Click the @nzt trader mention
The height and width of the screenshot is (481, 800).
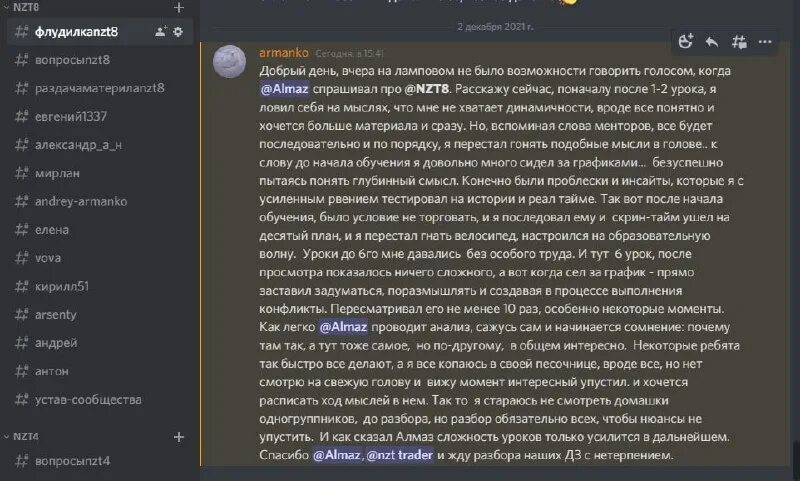[399, 455]
